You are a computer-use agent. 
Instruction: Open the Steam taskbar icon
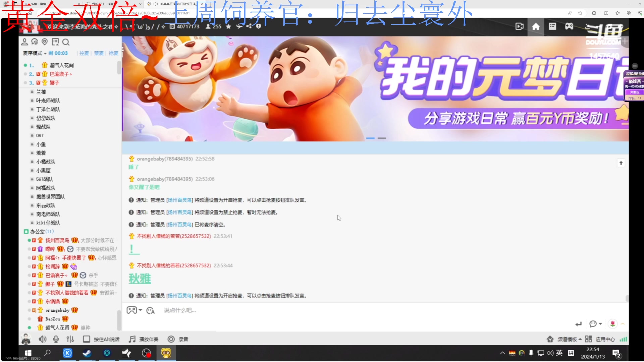(87, 353)
